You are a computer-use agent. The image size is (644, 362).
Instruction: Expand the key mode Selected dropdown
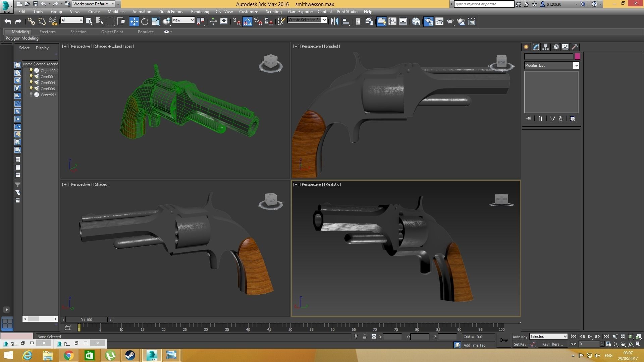[x=548, y=337]
